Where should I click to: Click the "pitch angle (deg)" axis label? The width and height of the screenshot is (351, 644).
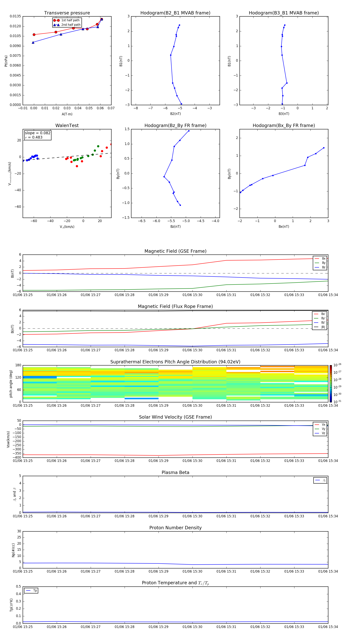pyautogui.click(x=11, y=384)
